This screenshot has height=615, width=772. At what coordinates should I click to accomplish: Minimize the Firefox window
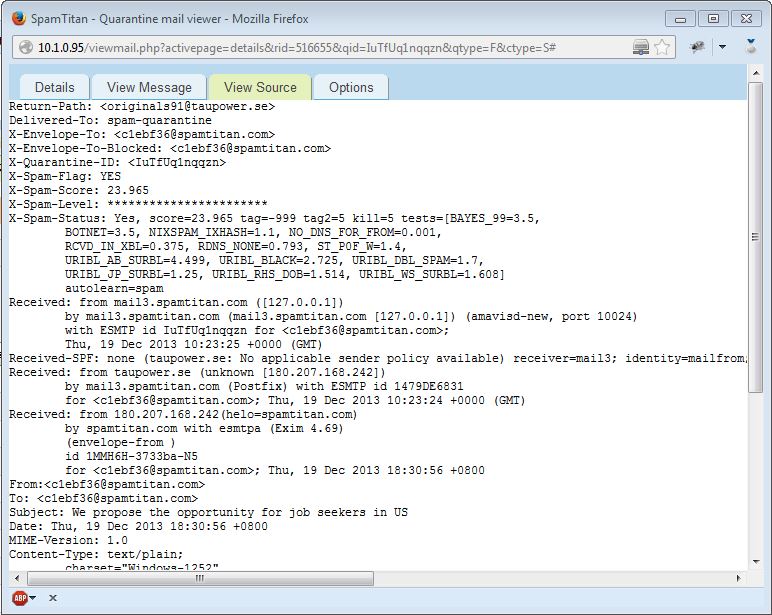(x=680, y=19)
